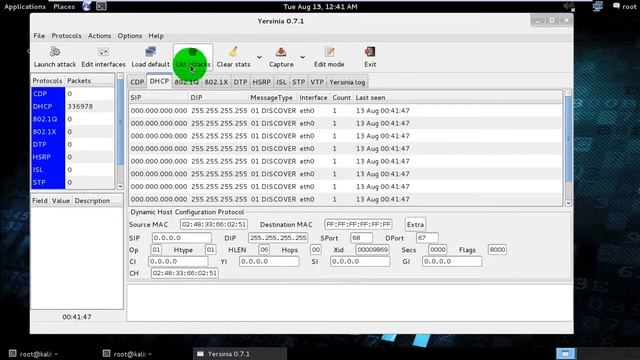Image resolution: width=640 pixels, height=360 pixels.
Task: Click the GI address field
Action: coord(452,261)
